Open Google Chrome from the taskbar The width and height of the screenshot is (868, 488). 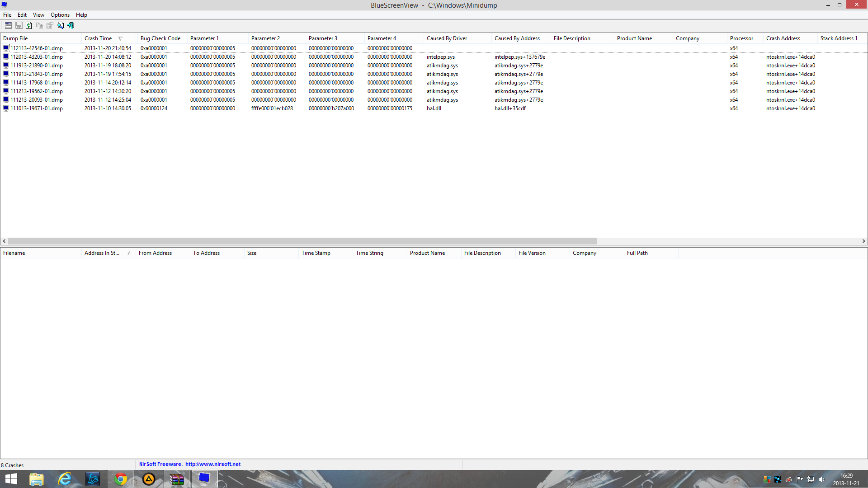[x=120, y=479]
